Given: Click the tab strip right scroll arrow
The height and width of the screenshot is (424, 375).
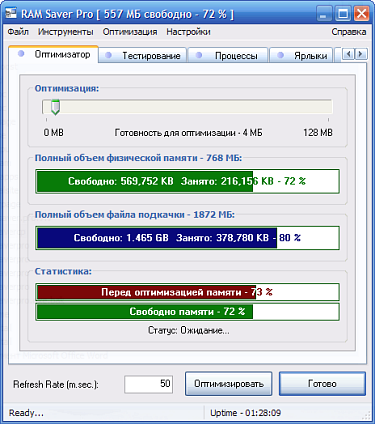Looking at the screenshot, I should [x=361, y=54].
